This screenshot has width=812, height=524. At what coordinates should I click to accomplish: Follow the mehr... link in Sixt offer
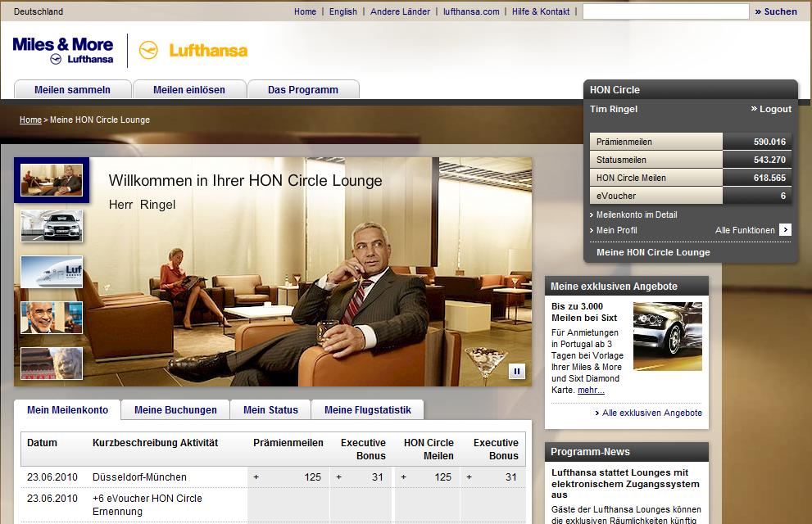pos(591,390)
